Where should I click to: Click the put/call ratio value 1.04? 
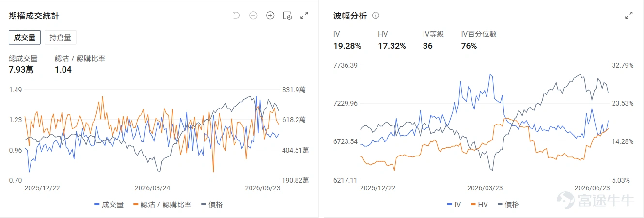click(x=63, y=70)
